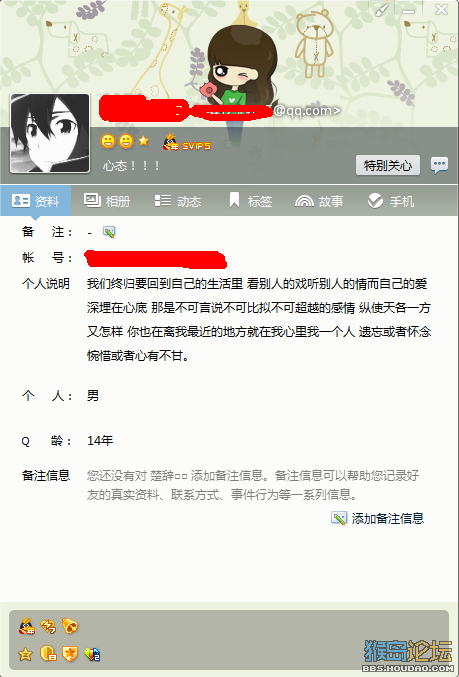Switch to the 资料 tab

tap(35, 201)
